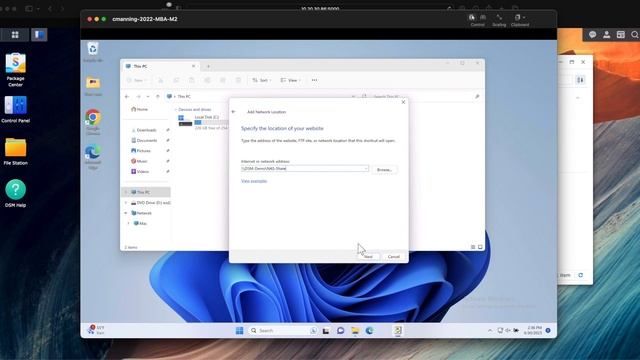Select This PC in the navigation pane
This screenshot has height=360, width=640.
tap(146, 192)
